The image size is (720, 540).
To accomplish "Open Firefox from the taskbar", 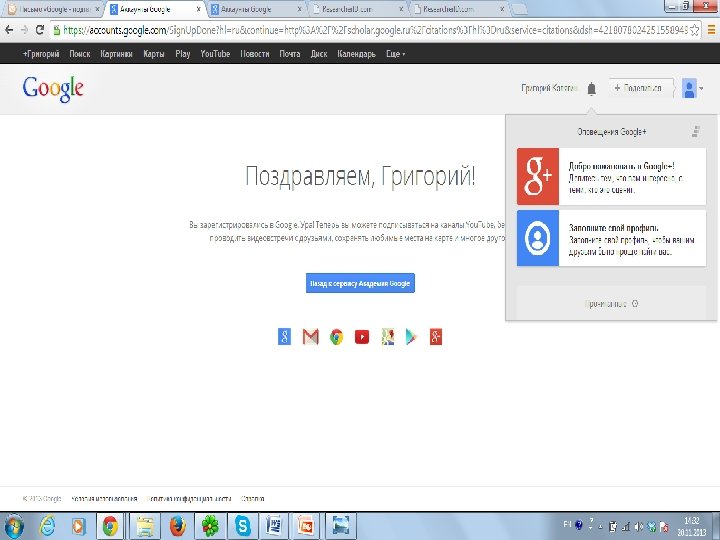I will click(178, 526).
